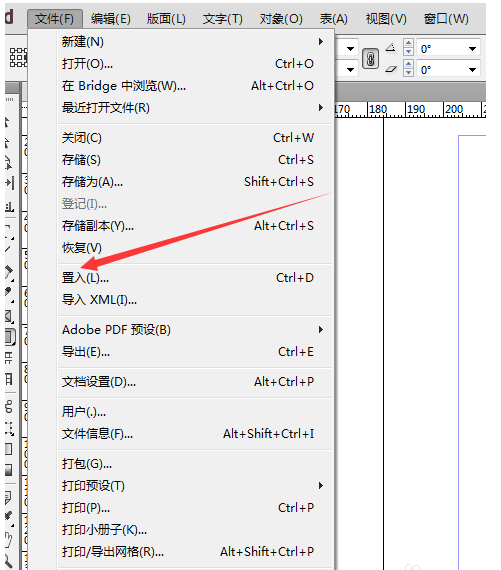Open dropdown arrow left of chain icon, top row
Screen dimensions: 501x570
(x=350, y=49)
